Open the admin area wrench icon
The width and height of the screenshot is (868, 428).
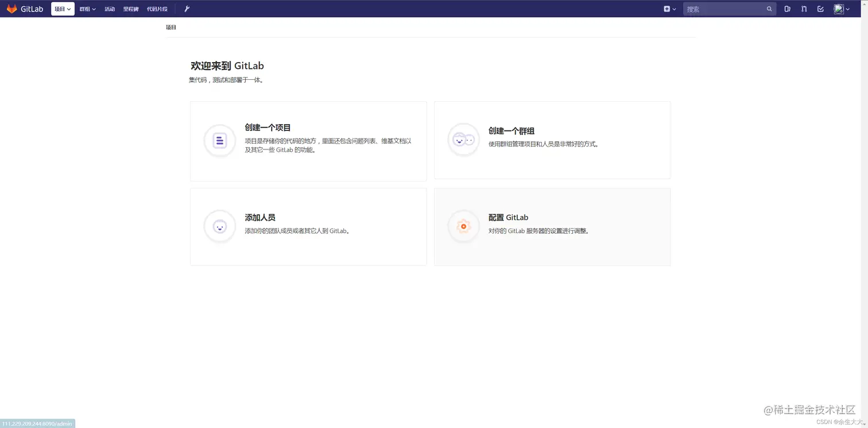tap(187, 9)
